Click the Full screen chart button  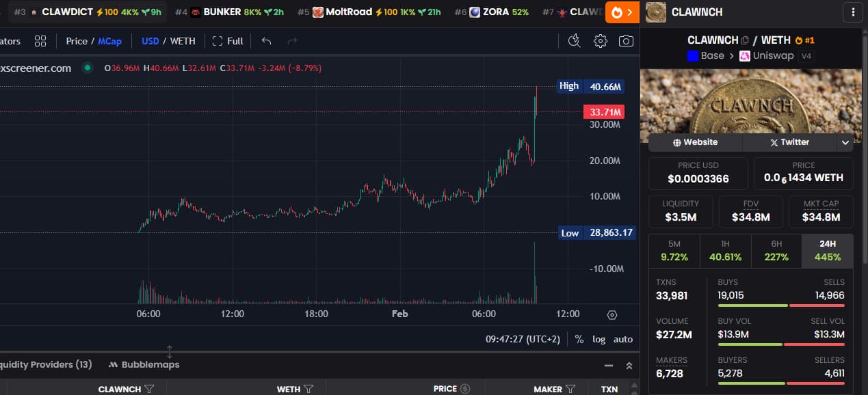[228, 41]
